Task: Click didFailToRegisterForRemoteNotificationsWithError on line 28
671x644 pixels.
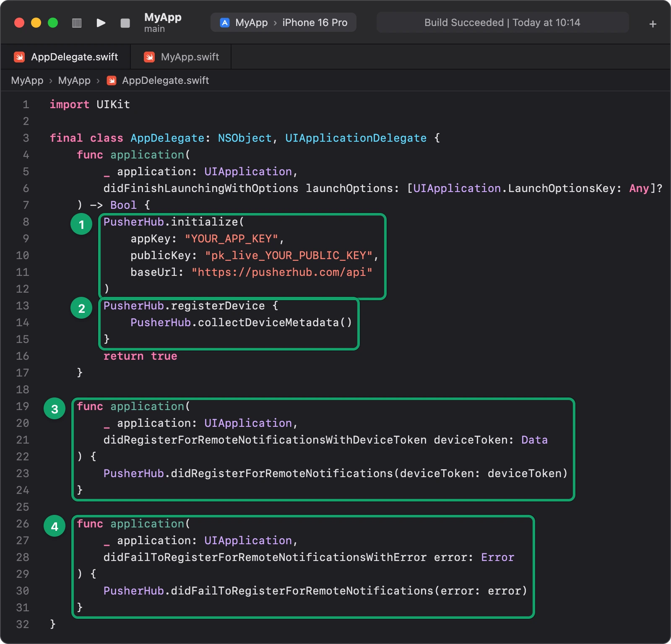Action: pyautogui.click(x=265, y=557)
